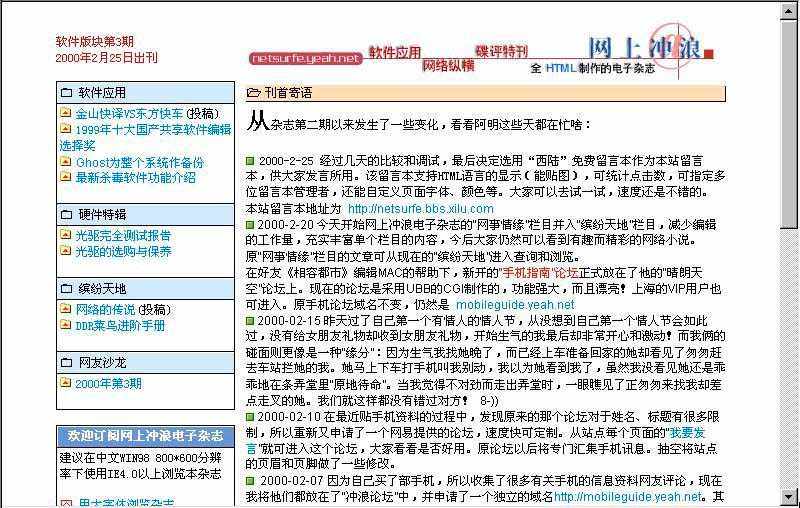Open the 手机指南论坛 red link
Viewport: 800px width, 508px height.
[x=540, y=272]
